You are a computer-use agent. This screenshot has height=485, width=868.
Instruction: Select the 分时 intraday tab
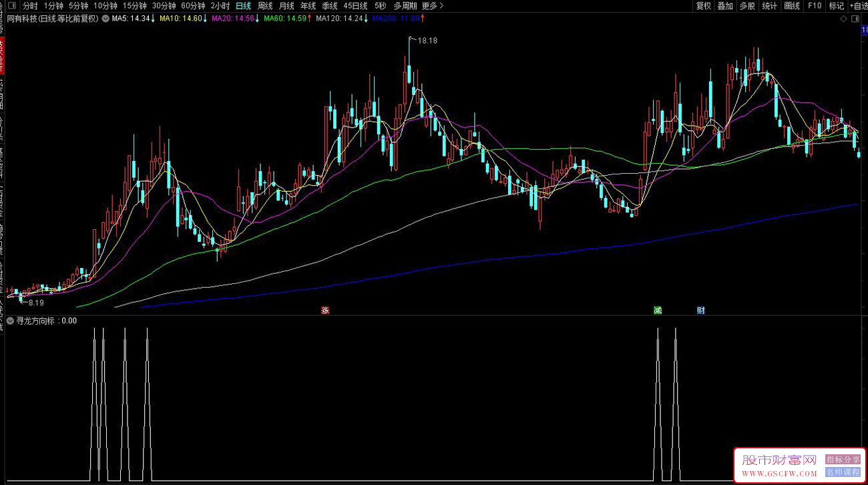point(30,6)
